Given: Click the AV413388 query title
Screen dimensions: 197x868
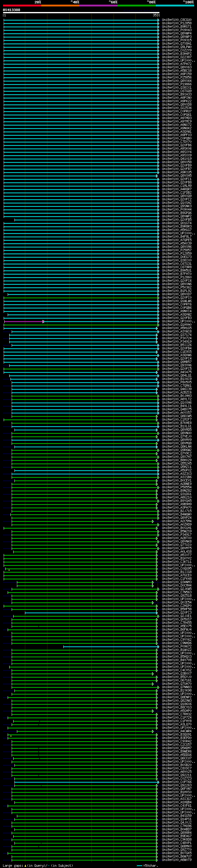Looking at the screenshot, I should pyautogui.click(x=11, y=10).
